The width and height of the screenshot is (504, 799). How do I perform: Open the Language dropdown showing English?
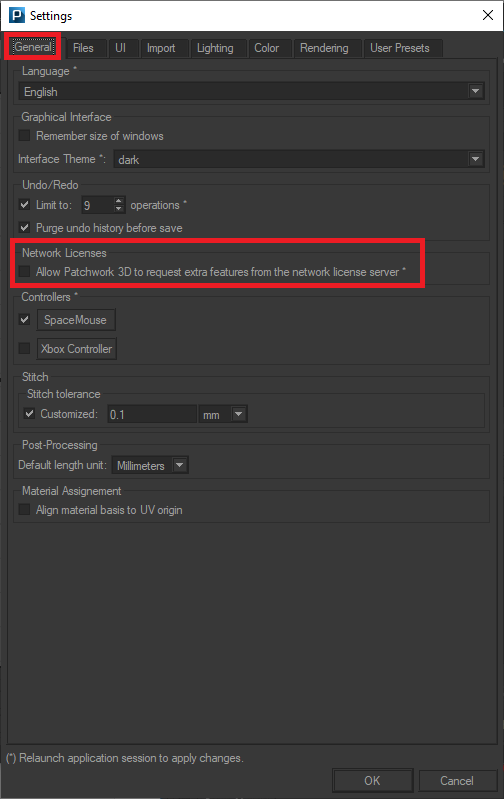tap(251, 92)
